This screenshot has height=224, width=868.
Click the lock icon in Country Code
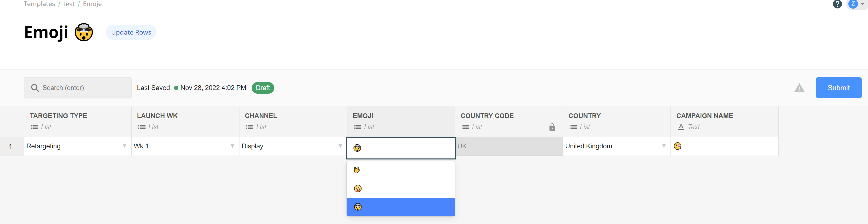552,127
